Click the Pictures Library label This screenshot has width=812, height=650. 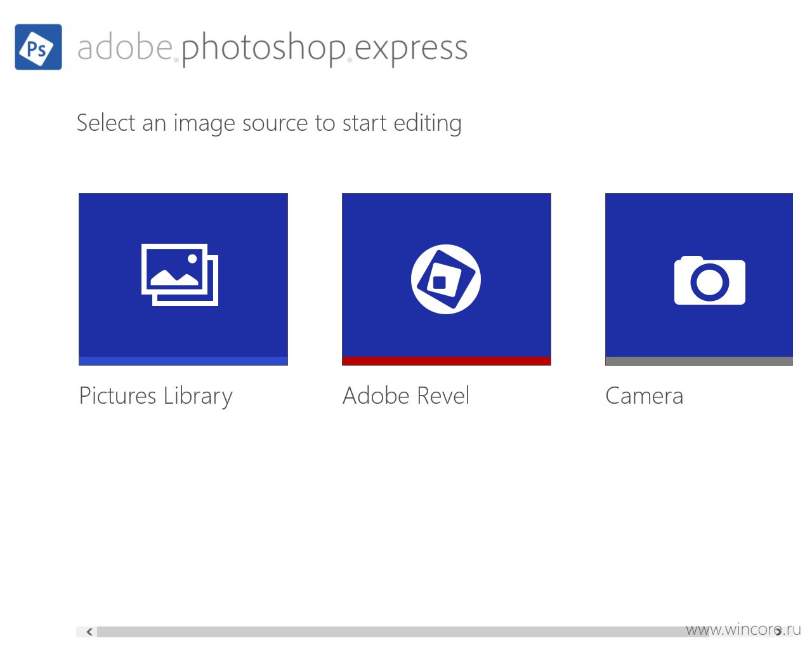pos(156,396)
